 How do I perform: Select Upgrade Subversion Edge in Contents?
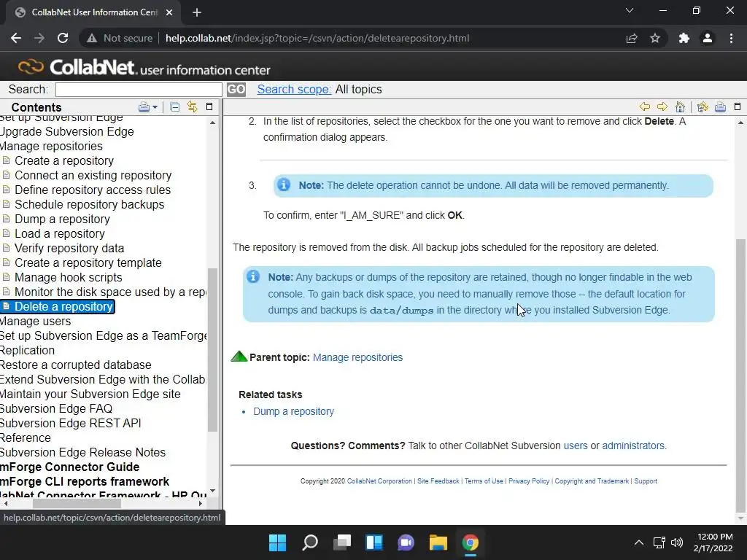coord(66,131)
